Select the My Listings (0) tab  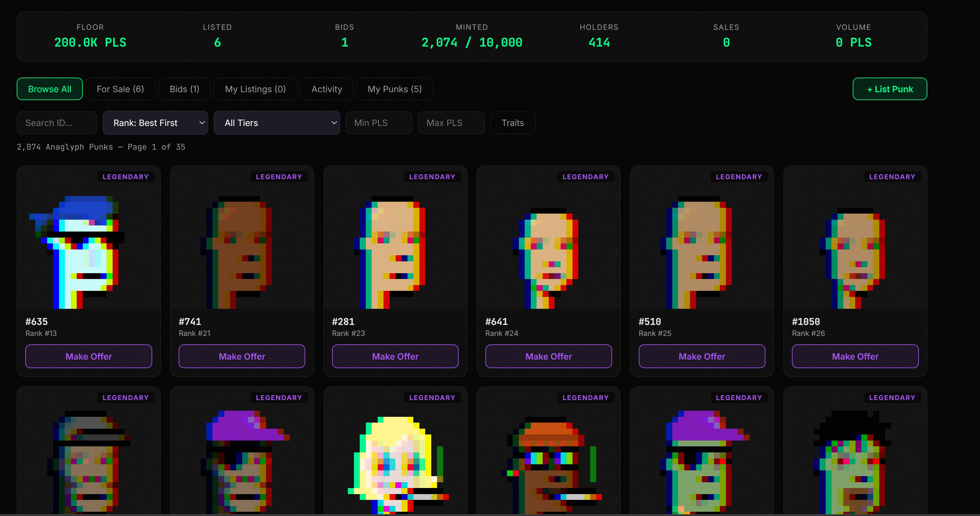click(255, 89)
